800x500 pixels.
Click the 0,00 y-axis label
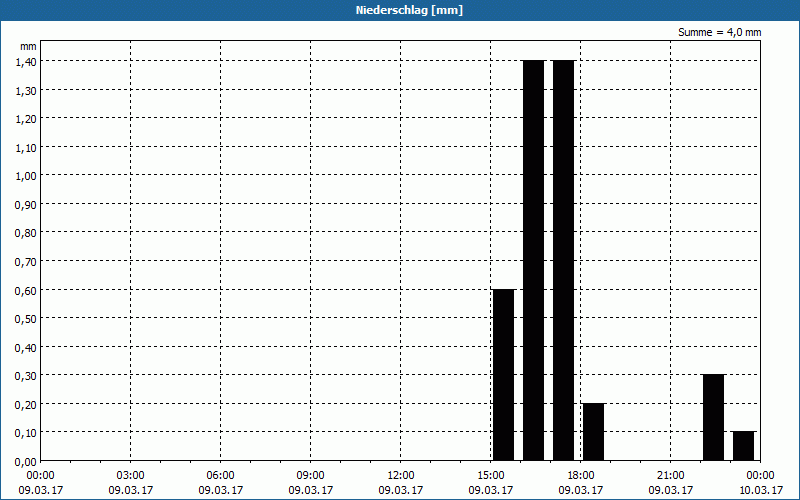(x=26, y=462)
